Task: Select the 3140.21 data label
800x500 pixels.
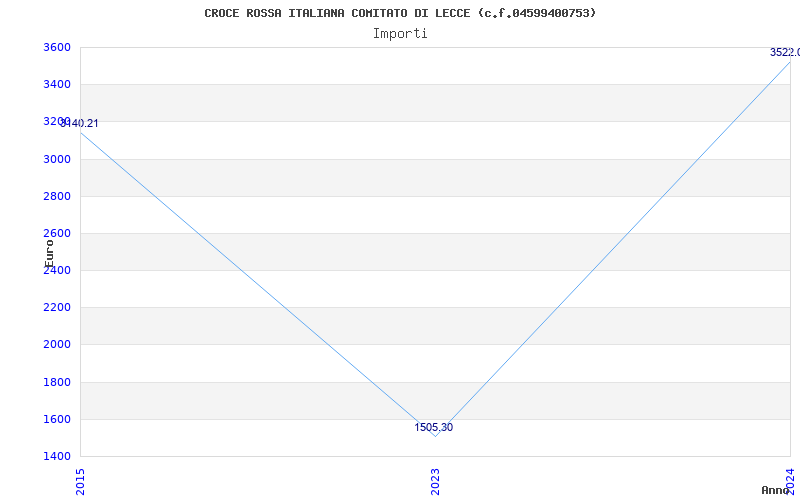Action: pos(79,123)
